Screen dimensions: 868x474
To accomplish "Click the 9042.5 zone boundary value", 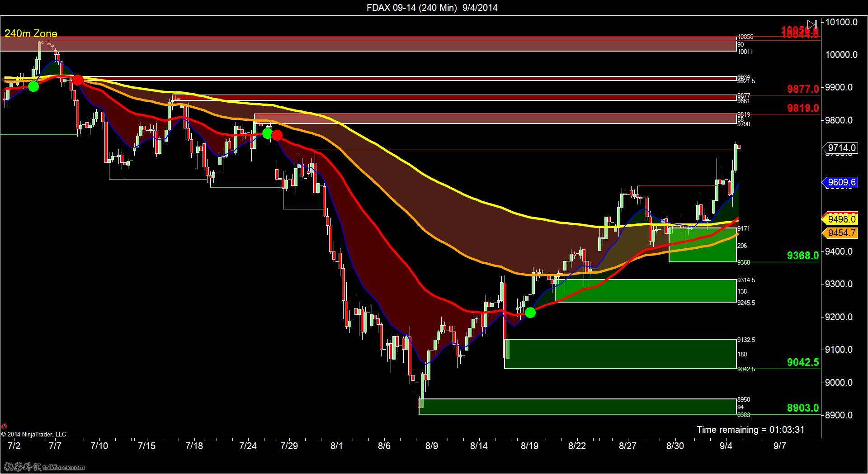I will click(746, 370).
